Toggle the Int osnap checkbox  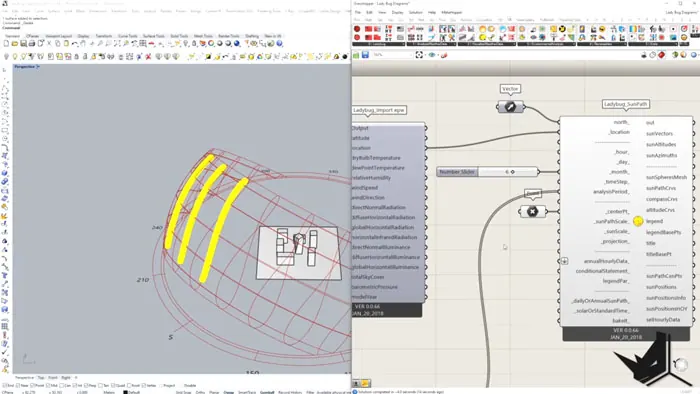75,385
